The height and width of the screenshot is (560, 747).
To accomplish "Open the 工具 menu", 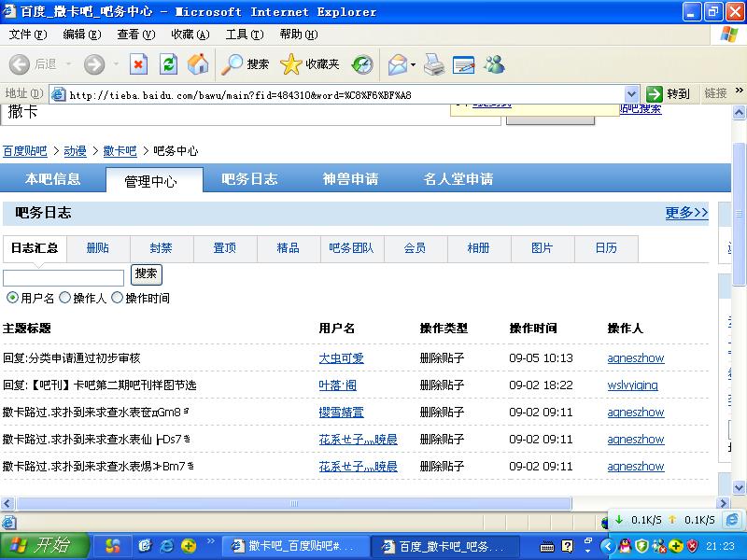I will pyautogui.click(x=245, y=35).
